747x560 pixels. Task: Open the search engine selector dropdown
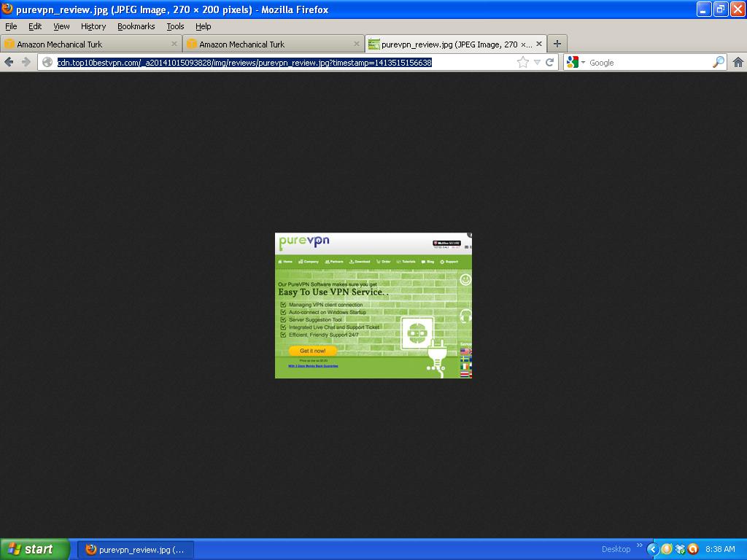pos(576,63)
